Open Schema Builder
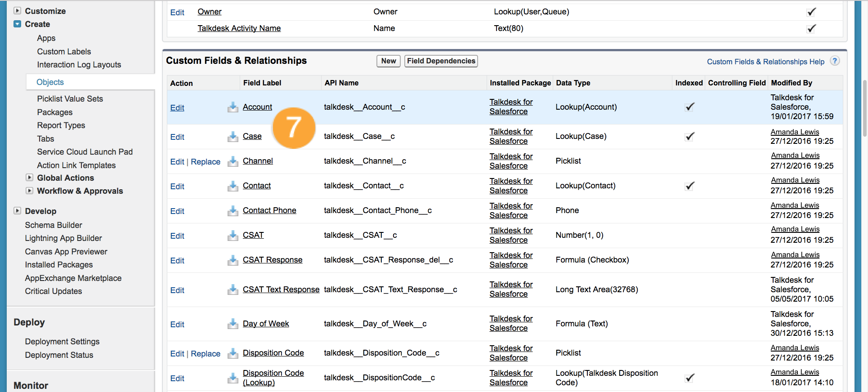This screenshot has width=868, height=392. [54, 225]
